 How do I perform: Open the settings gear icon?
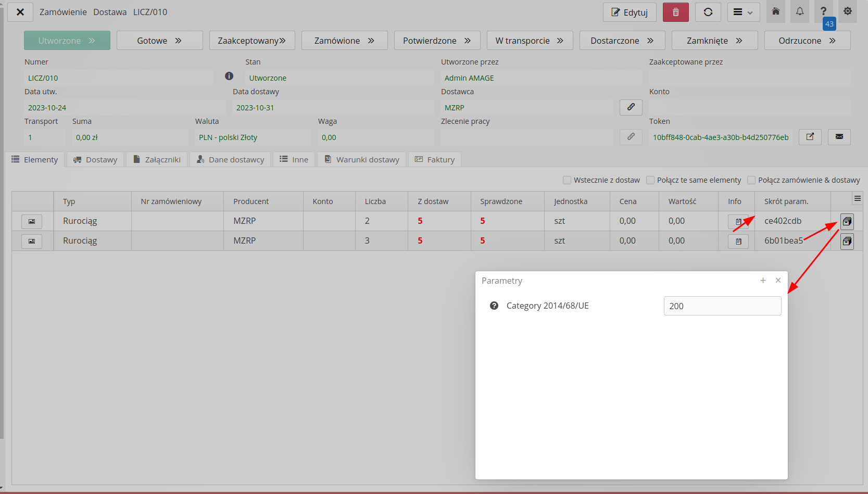point(847,11)
